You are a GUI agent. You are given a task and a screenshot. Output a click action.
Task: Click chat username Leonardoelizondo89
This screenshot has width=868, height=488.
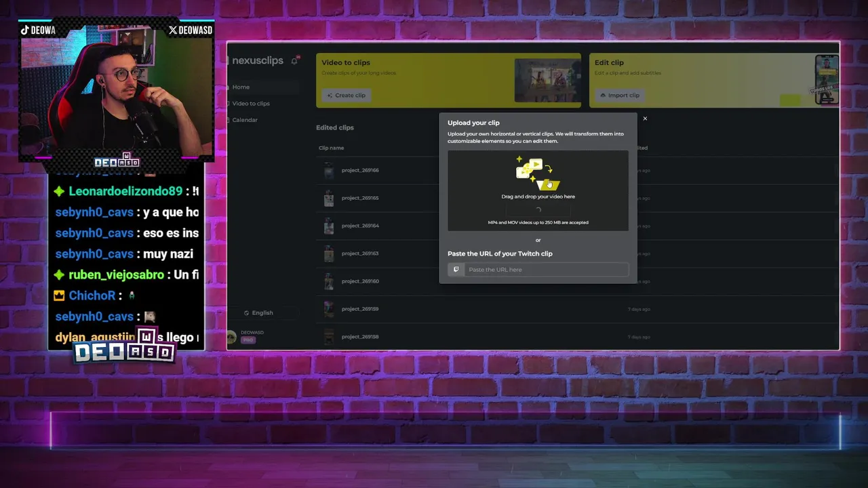pos(125,191)
